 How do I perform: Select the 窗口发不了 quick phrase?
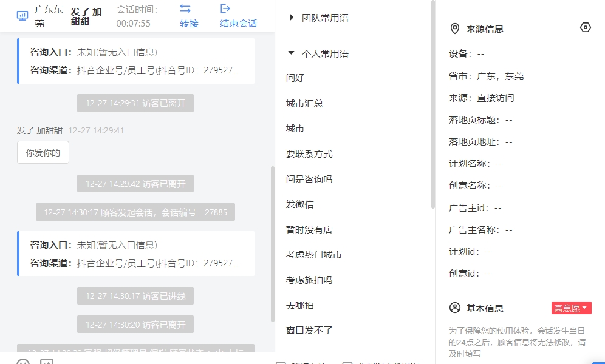pos(309,330)
